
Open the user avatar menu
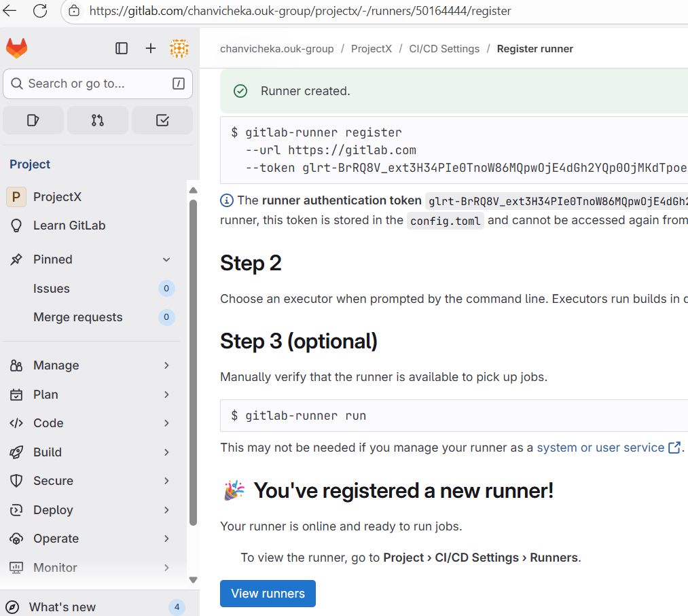tap(179, 48)
